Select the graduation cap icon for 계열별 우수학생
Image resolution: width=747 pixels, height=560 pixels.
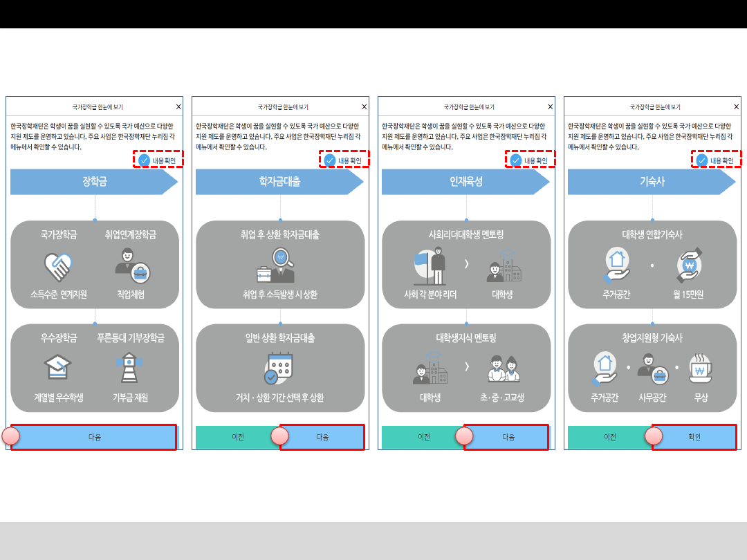[x=58, y=368]
